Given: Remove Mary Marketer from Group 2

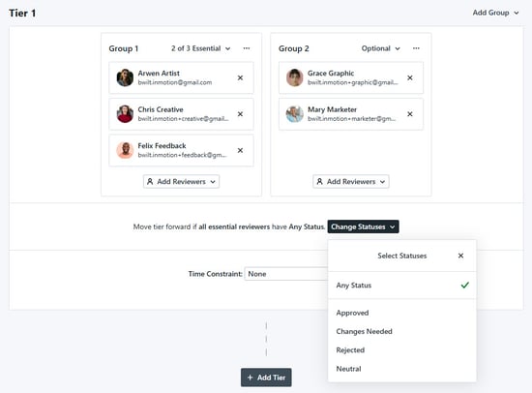Looking at the screenshot, I should pos(410,114).
